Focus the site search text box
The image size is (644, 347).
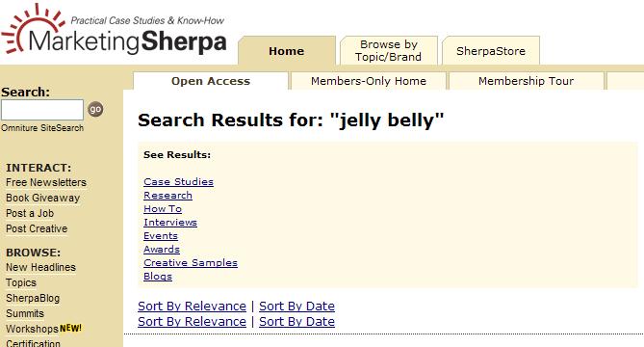[x=42, y=110]
